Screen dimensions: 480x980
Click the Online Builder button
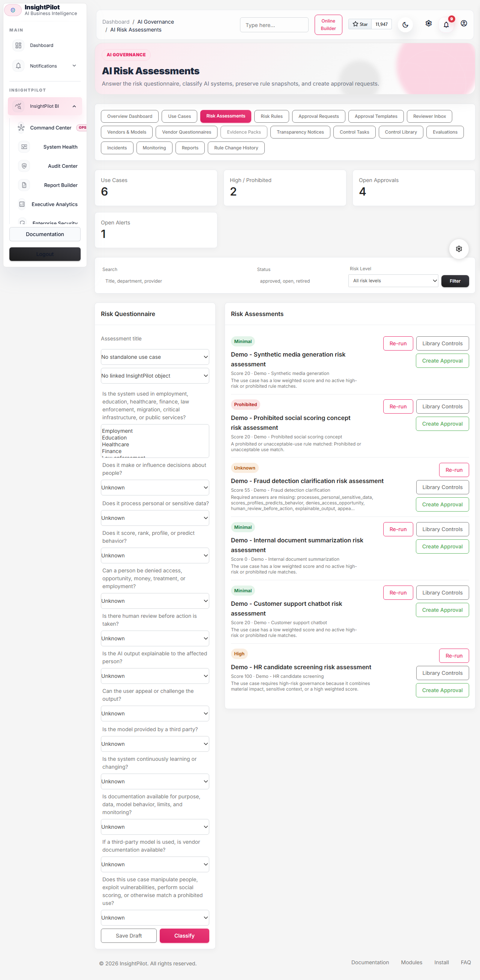tap(328, 25)
